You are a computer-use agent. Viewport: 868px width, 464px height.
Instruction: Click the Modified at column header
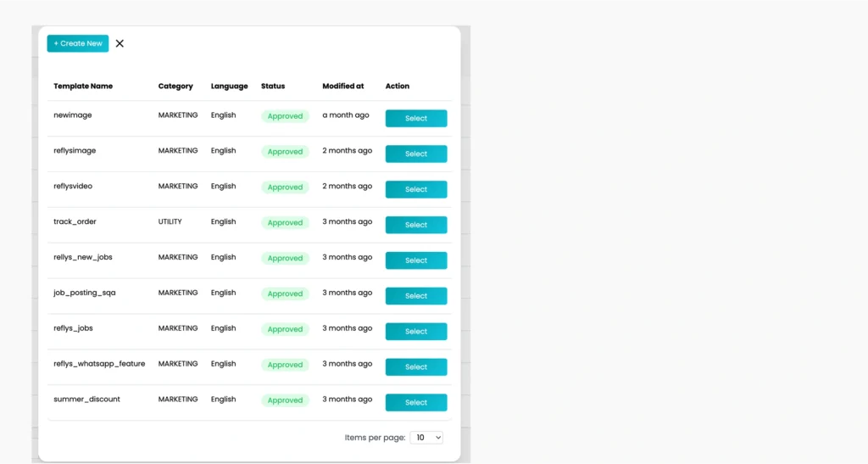point(343,86)
